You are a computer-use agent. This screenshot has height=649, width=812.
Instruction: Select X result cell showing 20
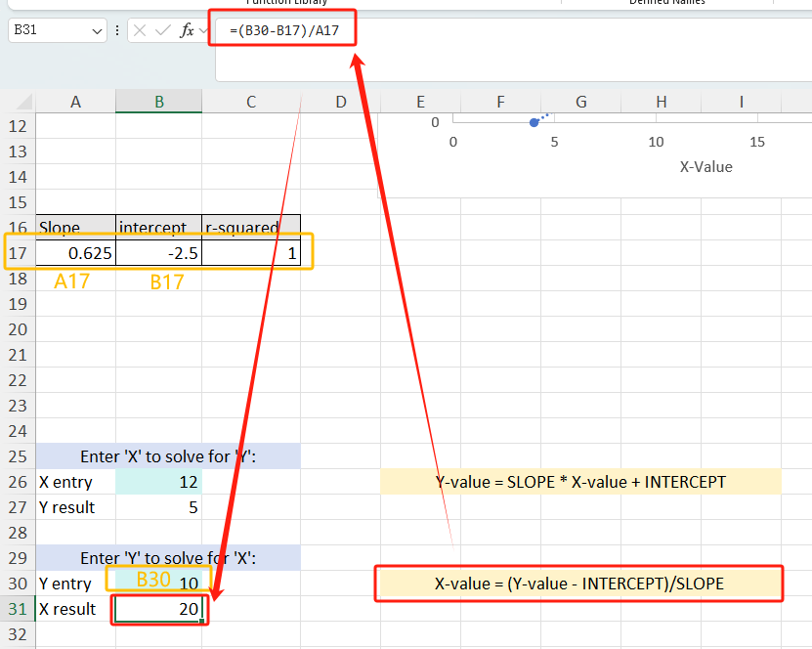pos(159,609)
